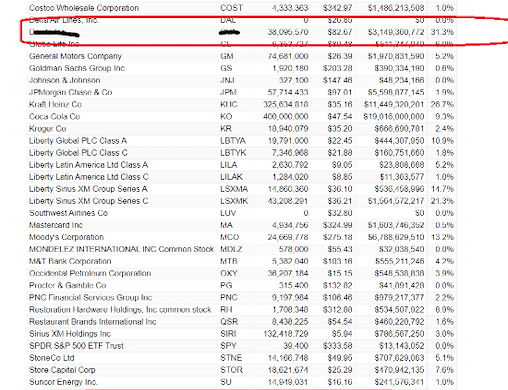This screenshot has width=508, height=390.
Task: Select the SU ticker cell
Action: tap(226, 382)
